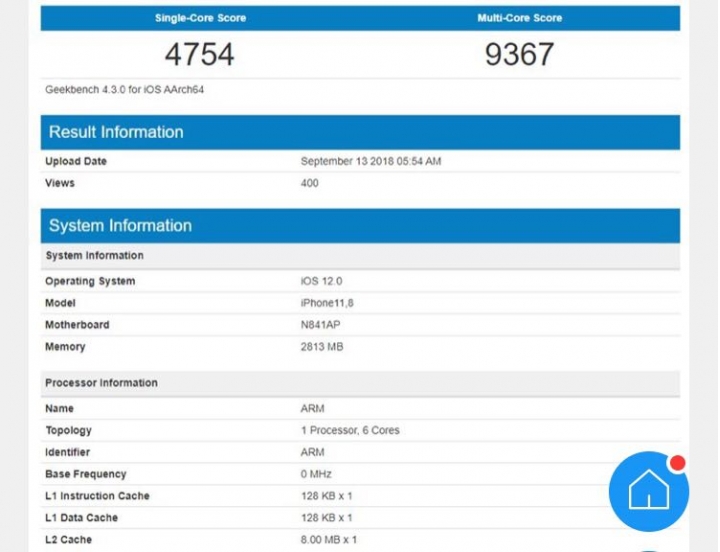Click the Upload Date label

[x=76, y=161]
